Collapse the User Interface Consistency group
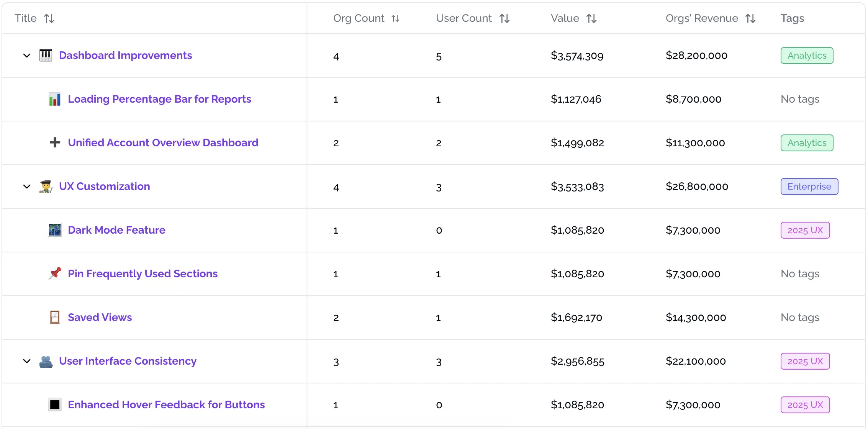The height and width of the screenshot is (429, 868). [x=27, y=361]
